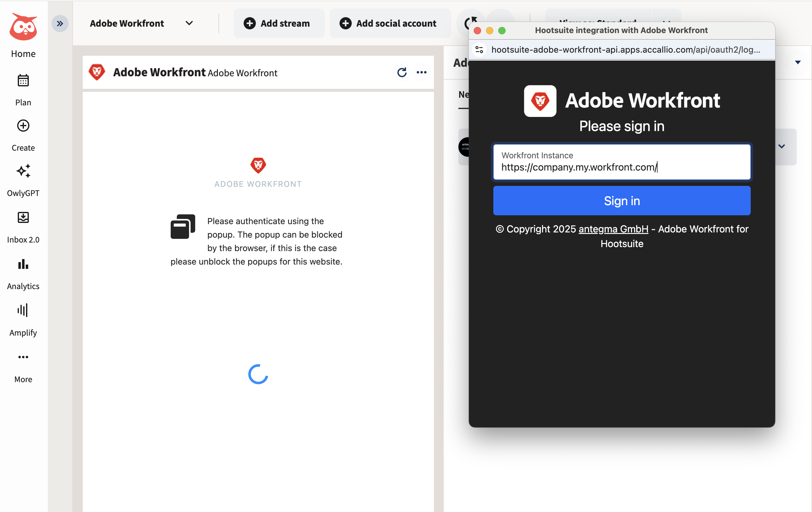Click Adobe Workfront logo in sign-in popup
The image size is (812, 512).
(x=540, y=101)
